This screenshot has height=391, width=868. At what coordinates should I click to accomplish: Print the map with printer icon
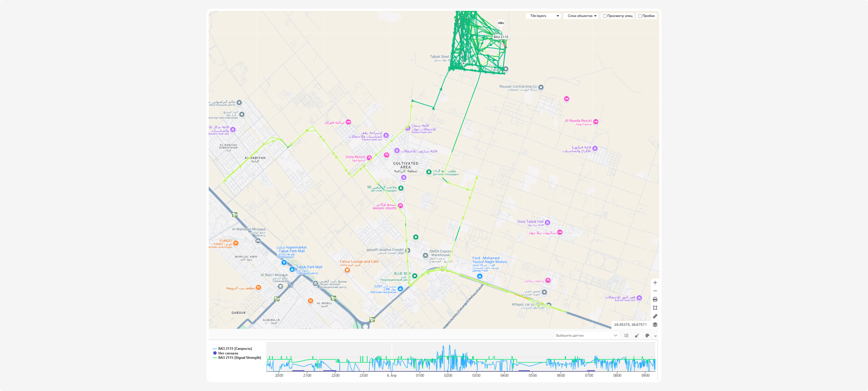tap(655, 299)
